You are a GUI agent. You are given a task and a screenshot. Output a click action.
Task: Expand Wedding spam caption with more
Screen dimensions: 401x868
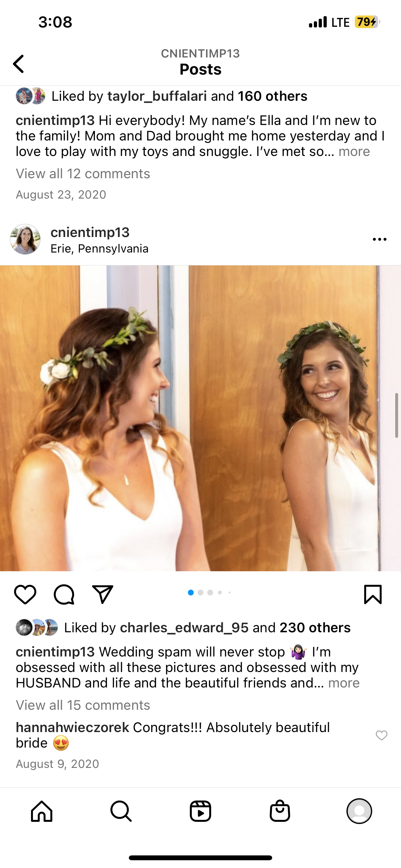pos(344,683)
